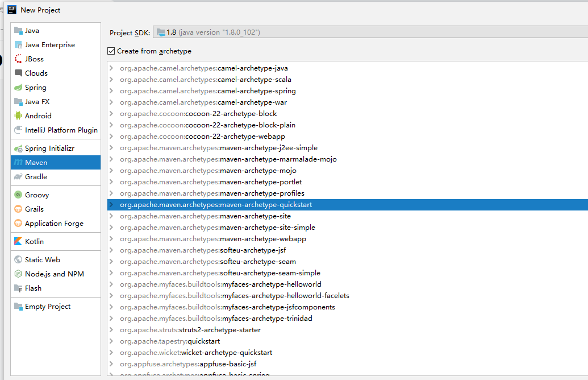The image size is (588, 380).
Task: Choose the Android robot icon
Action: 18,115
